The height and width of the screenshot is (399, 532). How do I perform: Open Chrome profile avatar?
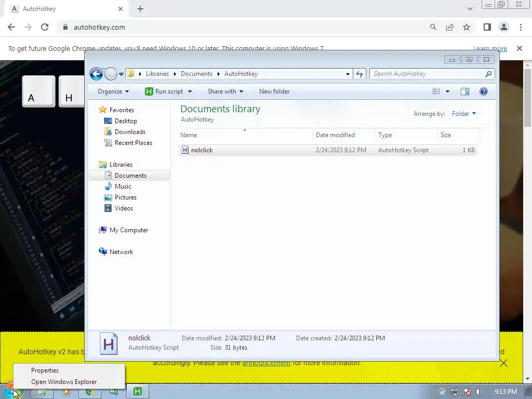tap(504, 27)
